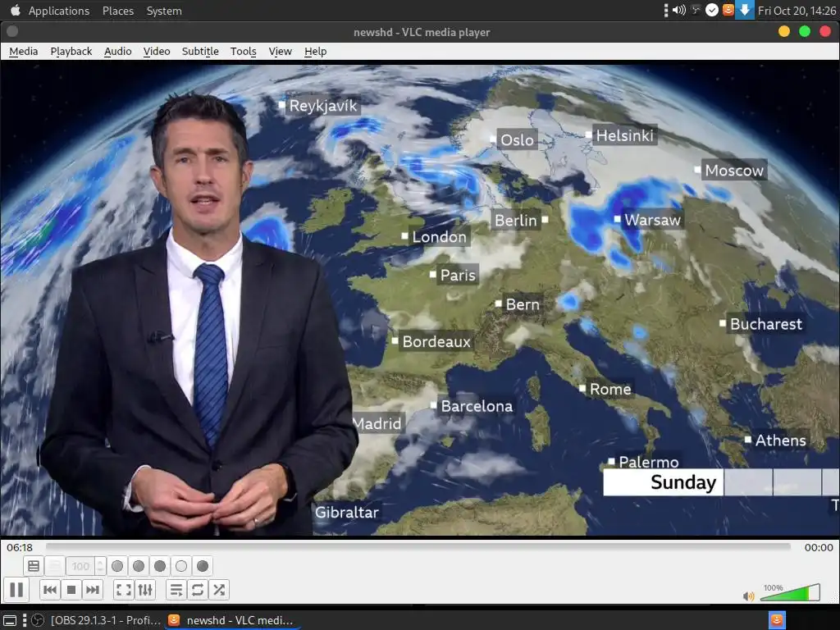Screen dimensions: 840x630
Task: Toggle teletext display button
Action: click(x=33, y=566)
